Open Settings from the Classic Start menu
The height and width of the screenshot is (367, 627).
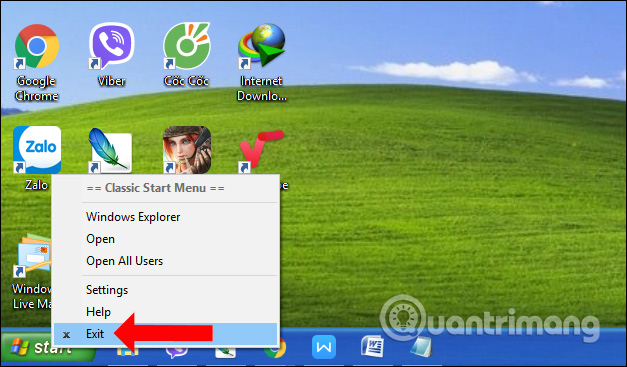165,290
